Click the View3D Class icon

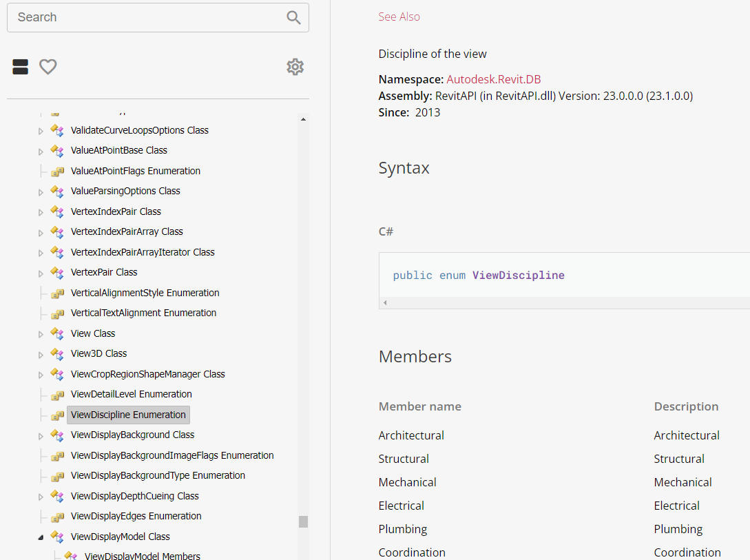click(x=57, y=354)
